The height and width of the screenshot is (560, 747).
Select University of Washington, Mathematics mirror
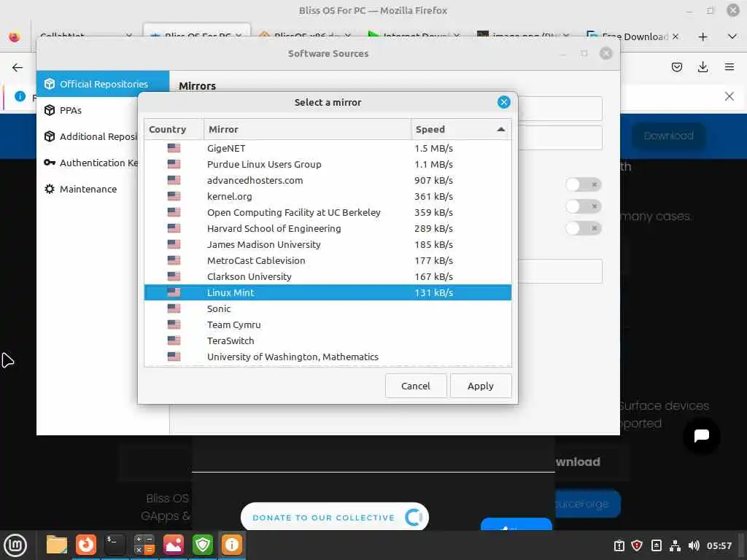pos(328,357)
